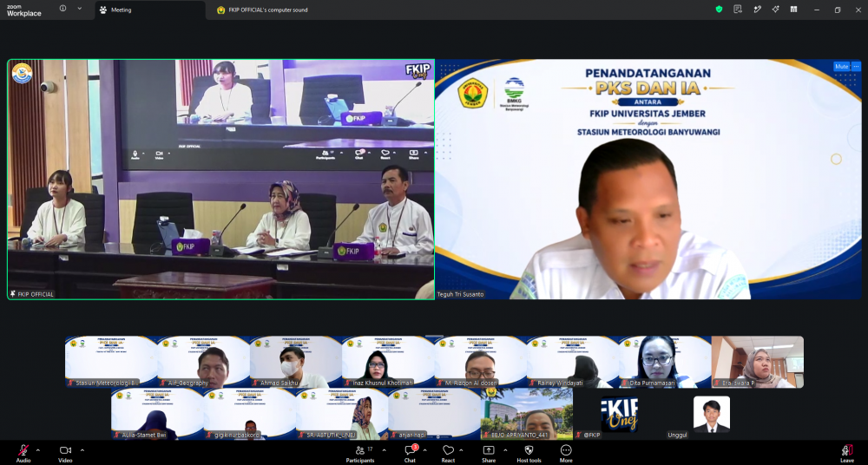This screenshot has width=868, height=465.
Task: Open the AI Companion sparkle icon
Action: click(x=775, y=9)
